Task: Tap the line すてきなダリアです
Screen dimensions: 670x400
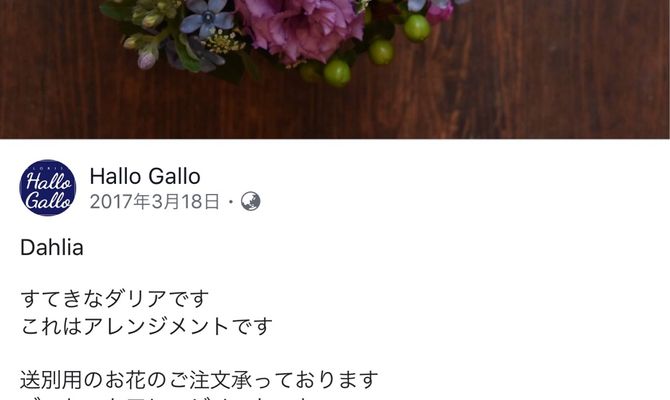Action: 115,299
